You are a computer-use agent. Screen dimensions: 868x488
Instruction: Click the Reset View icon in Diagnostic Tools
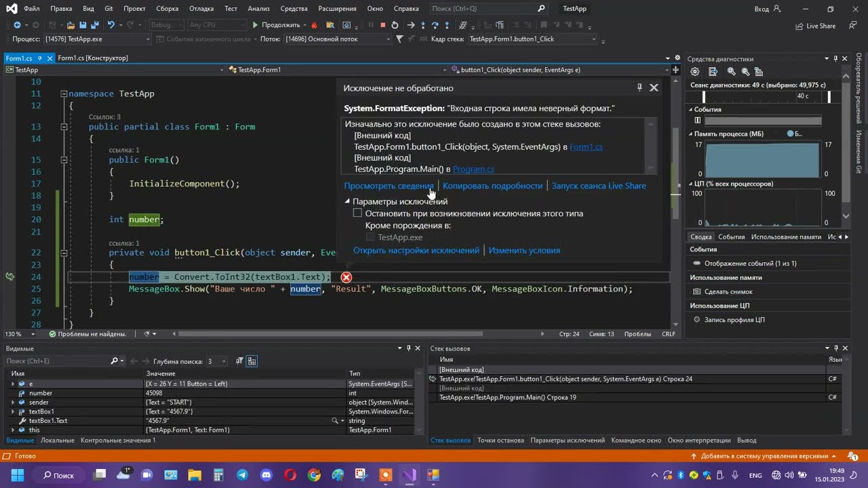[x=759, y=71]
